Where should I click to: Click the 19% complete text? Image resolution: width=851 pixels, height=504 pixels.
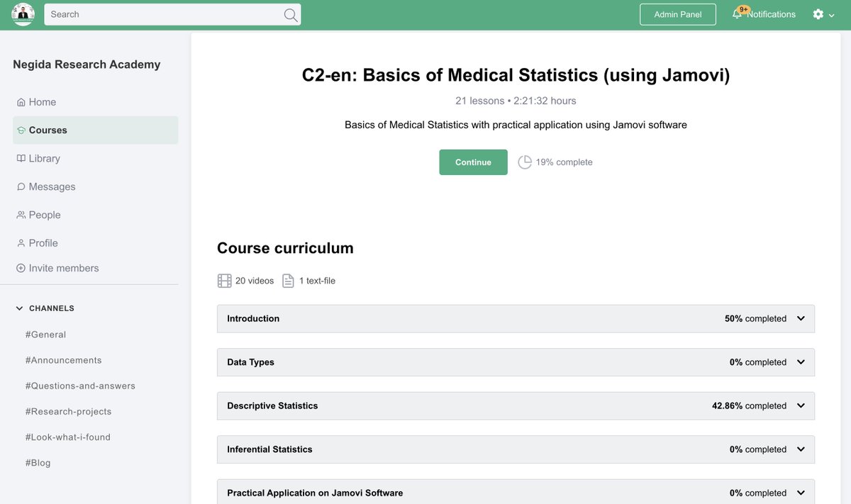tap(564, 162)
